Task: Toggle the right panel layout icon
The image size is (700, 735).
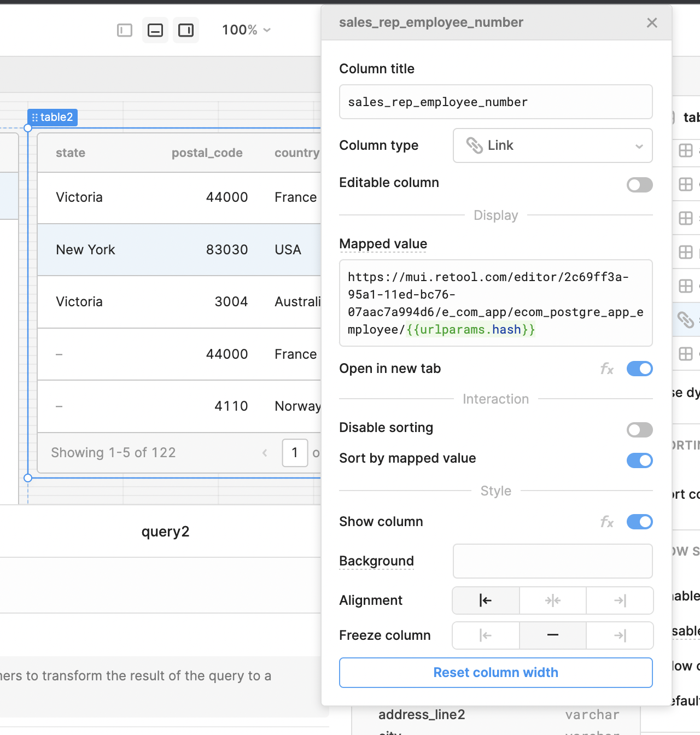Action: (x=186, y=30)
